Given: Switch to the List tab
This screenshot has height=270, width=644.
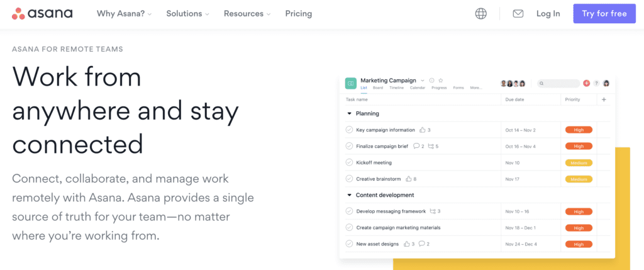Looking at the screenshot, I should click(364, 88).
